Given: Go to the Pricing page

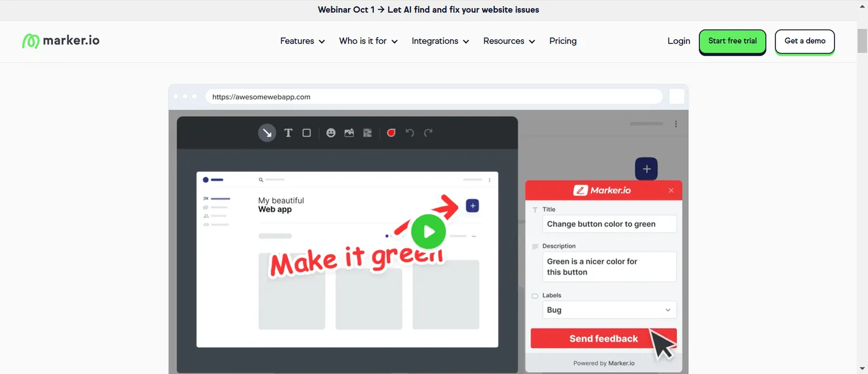Looking at the screenshot, I should (563, 41).
